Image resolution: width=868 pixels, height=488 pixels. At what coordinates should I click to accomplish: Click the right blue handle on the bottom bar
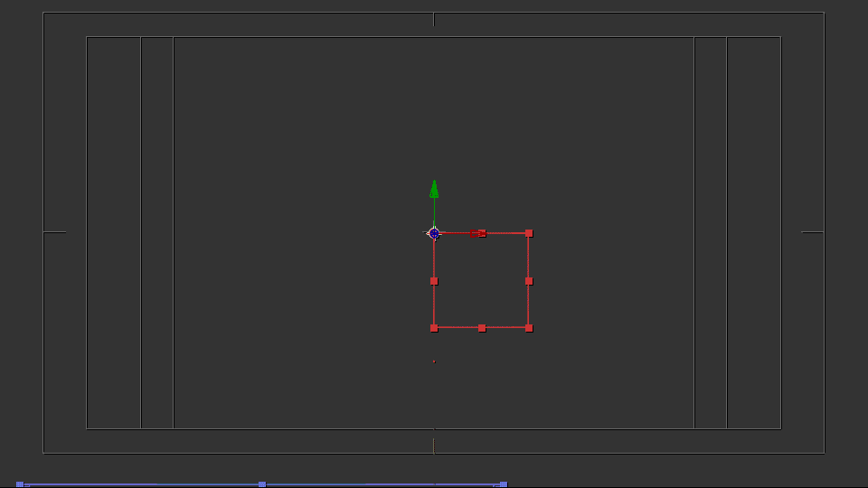(504, 484)
